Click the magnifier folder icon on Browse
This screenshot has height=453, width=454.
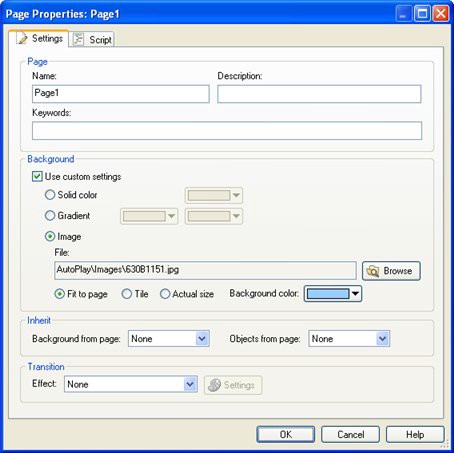373,271
